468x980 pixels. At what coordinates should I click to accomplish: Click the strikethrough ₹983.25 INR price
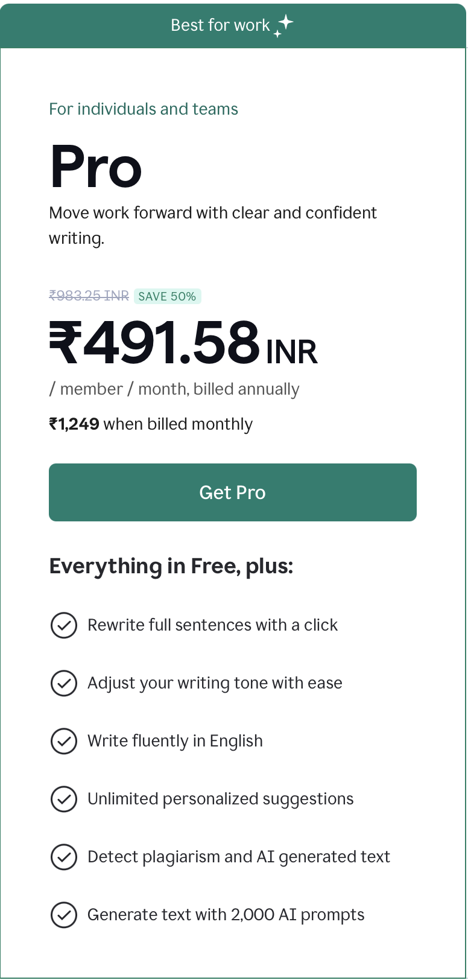point(88,296)
